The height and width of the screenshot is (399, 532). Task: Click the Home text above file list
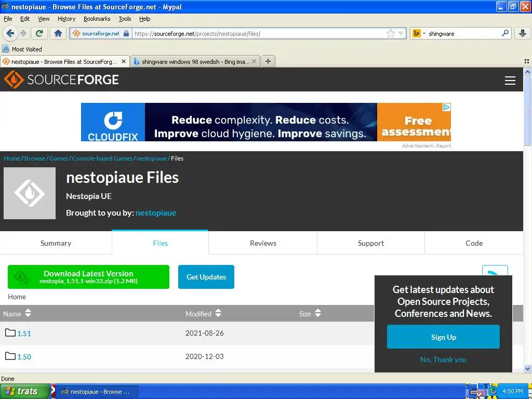[x=17, y=297]
